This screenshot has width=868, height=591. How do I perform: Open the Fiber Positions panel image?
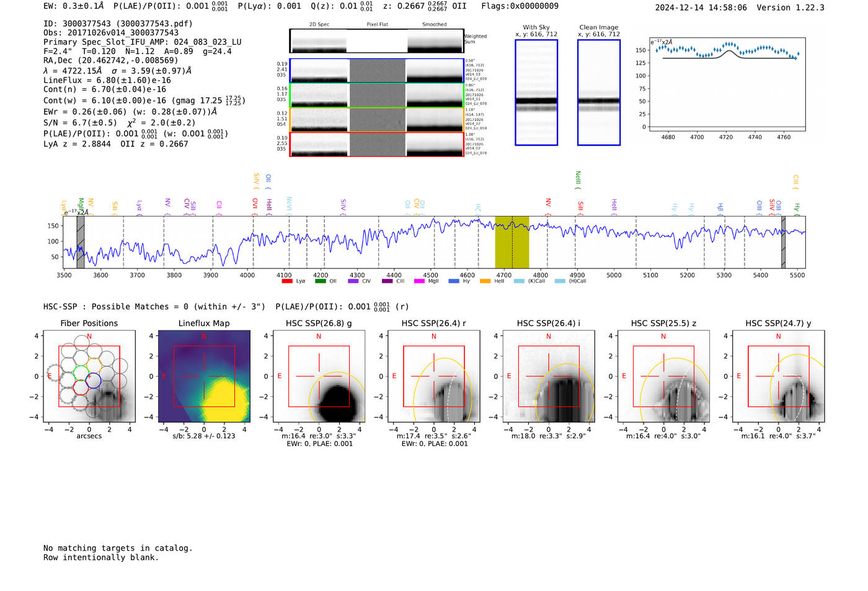pos(89,376)
